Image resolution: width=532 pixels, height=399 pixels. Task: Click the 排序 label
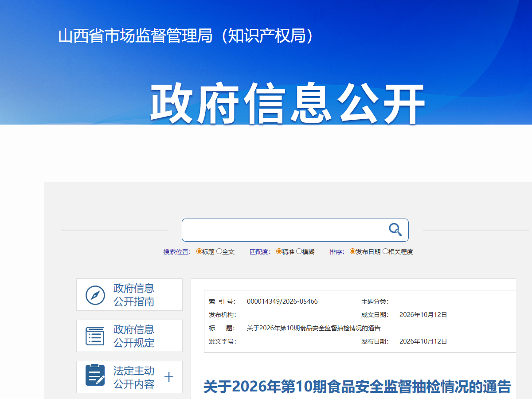(336, 252)
